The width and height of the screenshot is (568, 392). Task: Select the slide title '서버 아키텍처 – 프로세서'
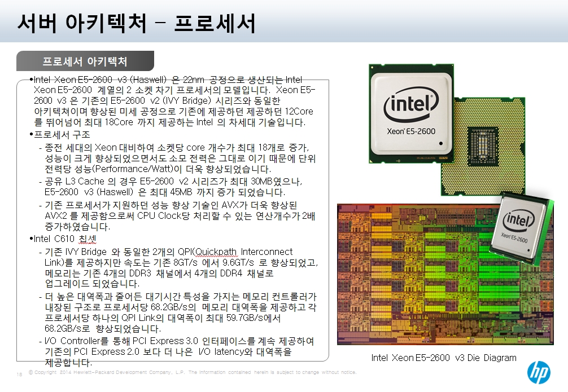tap(137, 23)
